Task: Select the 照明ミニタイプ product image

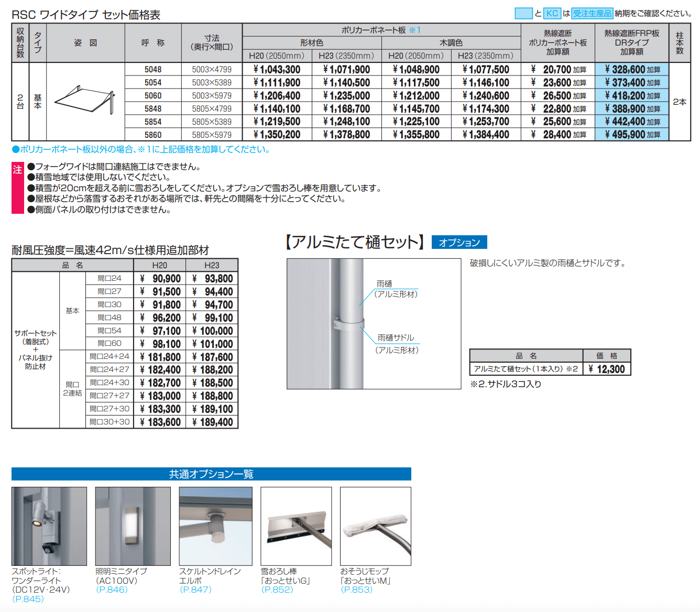Action: click(x=133, y=526)
